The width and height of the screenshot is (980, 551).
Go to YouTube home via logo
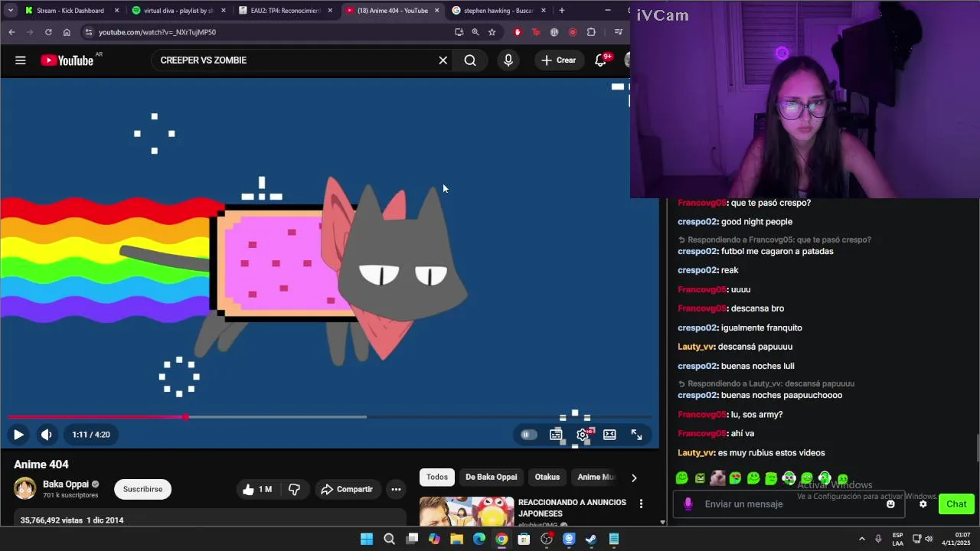pyautogui.click(x=67, y=60)
